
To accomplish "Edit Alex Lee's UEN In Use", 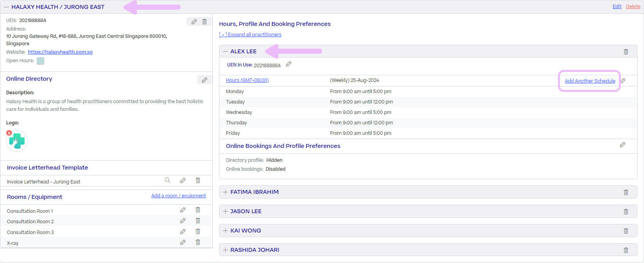I will [288, 64].
